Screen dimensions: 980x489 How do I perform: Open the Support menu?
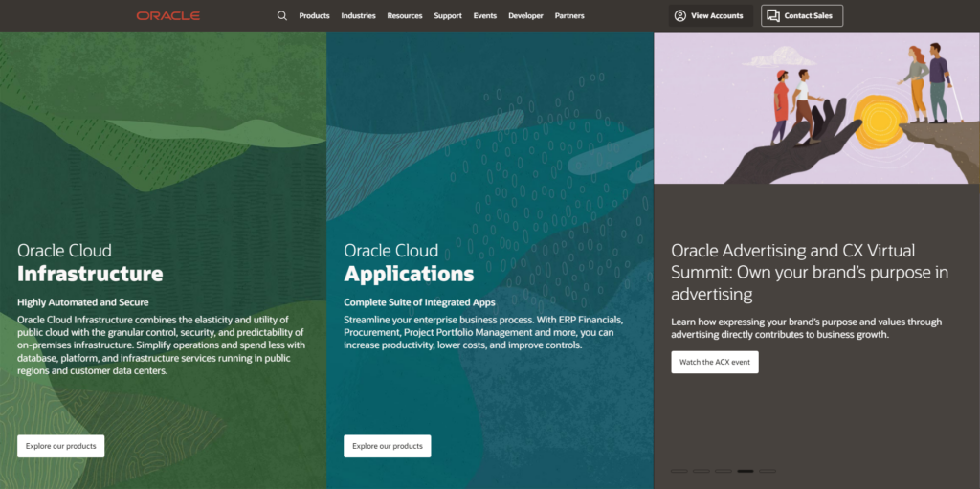(448, 15)
